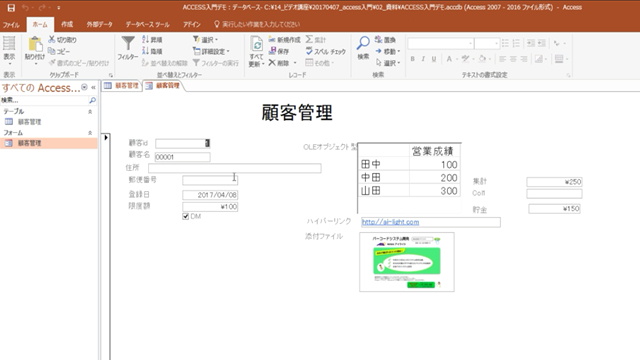640x360 pixels.
Task: Run スペル チェック spell check
Action: pyautogui.click(x=326, y=51)
